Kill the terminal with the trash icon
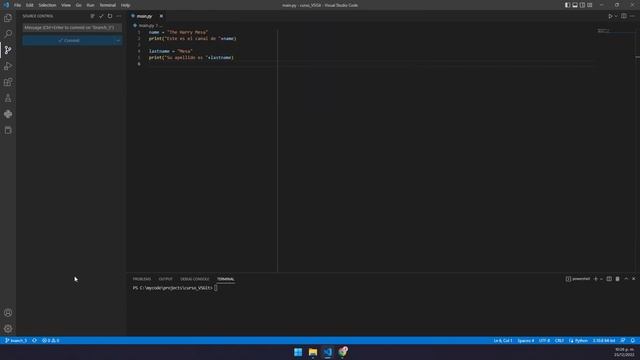Viewport: 640px width, 360px height. coord(618,279)
